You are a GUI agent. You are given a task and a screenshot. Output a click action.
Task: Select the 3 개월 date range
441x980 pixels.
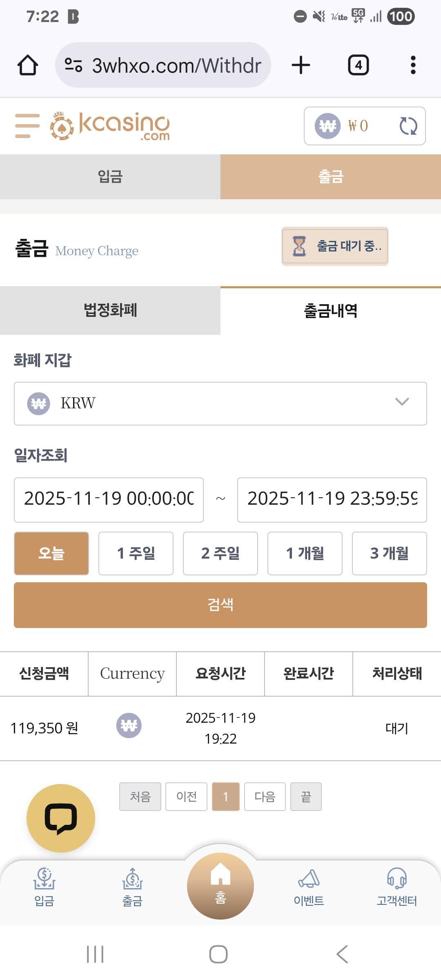click(389, 553)
